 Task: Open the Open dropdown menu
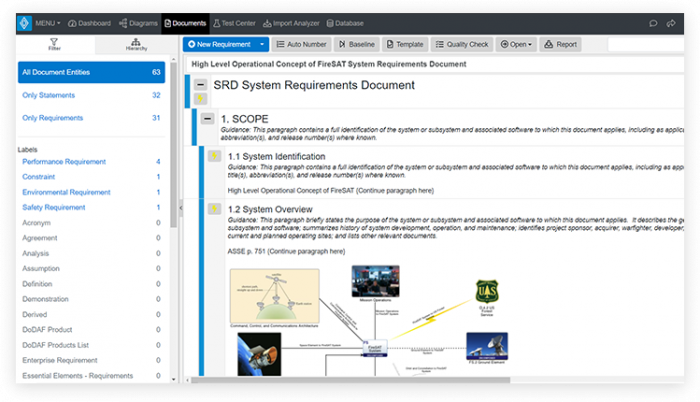[x=516, y=44]
